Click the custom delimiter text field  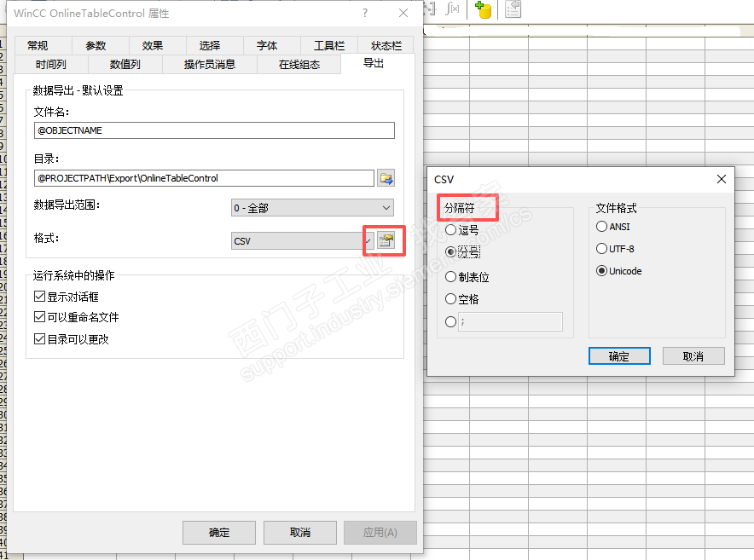[510, 321]
